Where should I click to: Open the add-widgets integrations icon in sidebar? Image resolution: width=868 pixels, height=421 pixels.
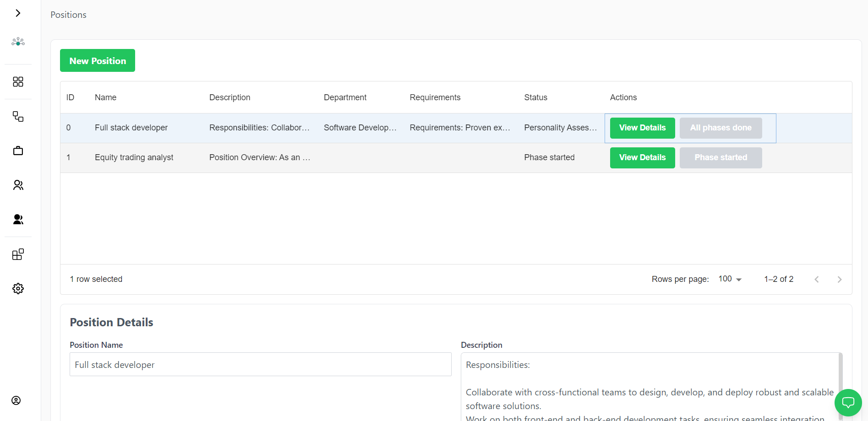tap(18, 254)
